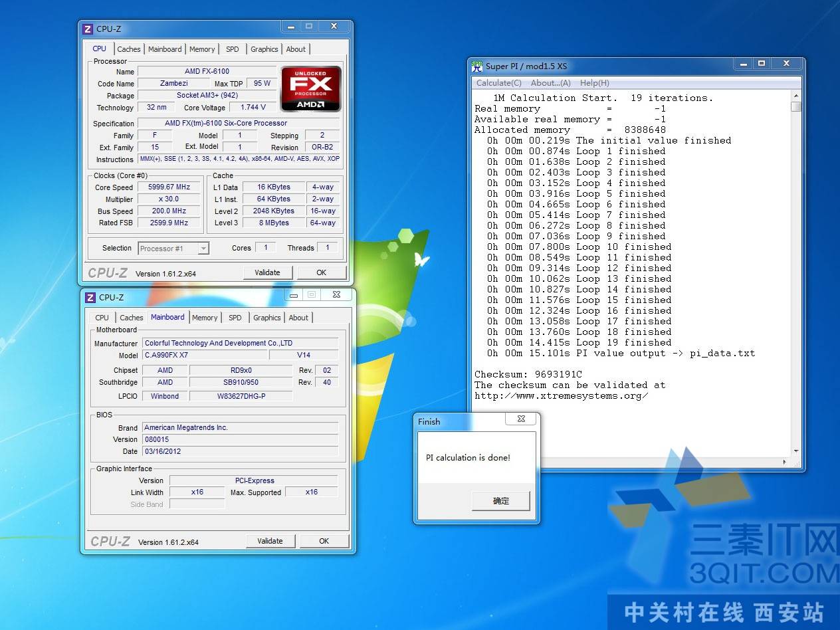Image resolution: width=840 pixels, height=630 pixels.
Task: Open SPD tab in top CPU-Z window
Action: 232,49
